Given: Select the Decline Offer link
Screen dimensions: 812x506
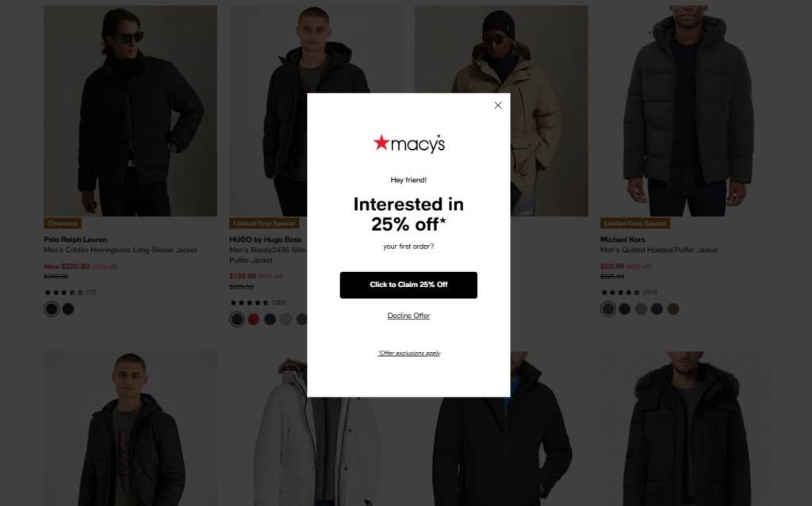Looking at the screenshot, I should coord(408,316).
